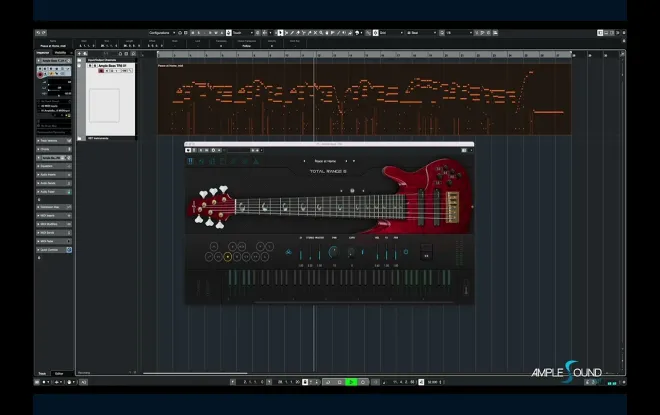Open the second panel icon in Ample Bass plugin
This screenshot has height=415, width=660.
click(201, 161)
